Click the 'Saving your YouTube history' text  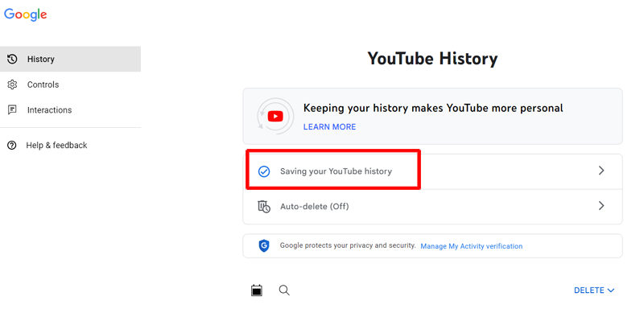(x=336, y=171)
